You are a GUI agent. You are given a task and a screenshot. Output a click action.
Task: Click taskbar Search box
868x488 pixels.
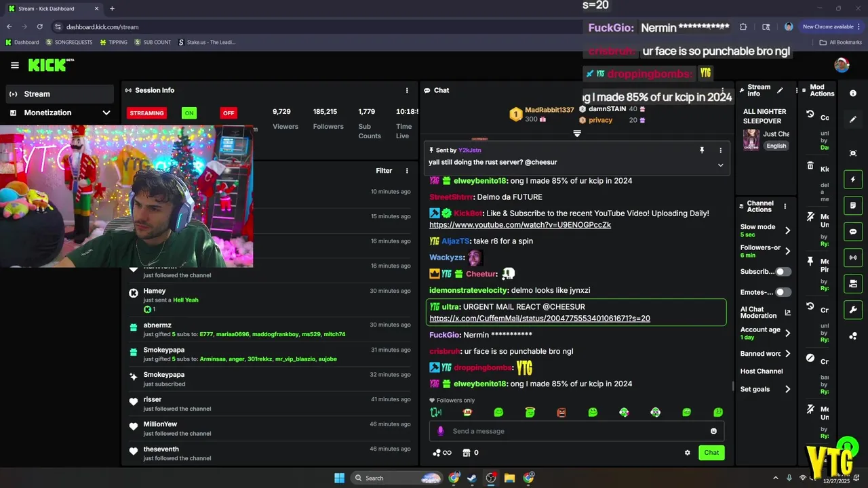[x=398, y=478]
